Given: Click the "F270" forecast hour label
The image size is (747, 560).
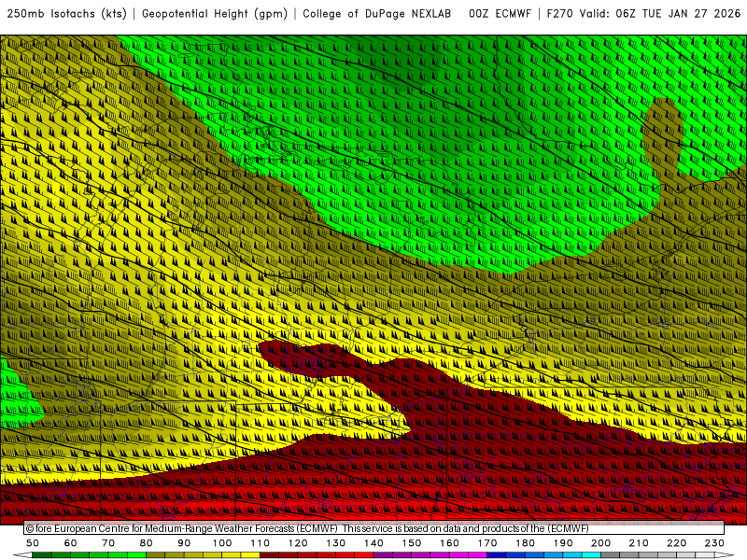Looking at the screenshot, I should [x=559, y=13].
